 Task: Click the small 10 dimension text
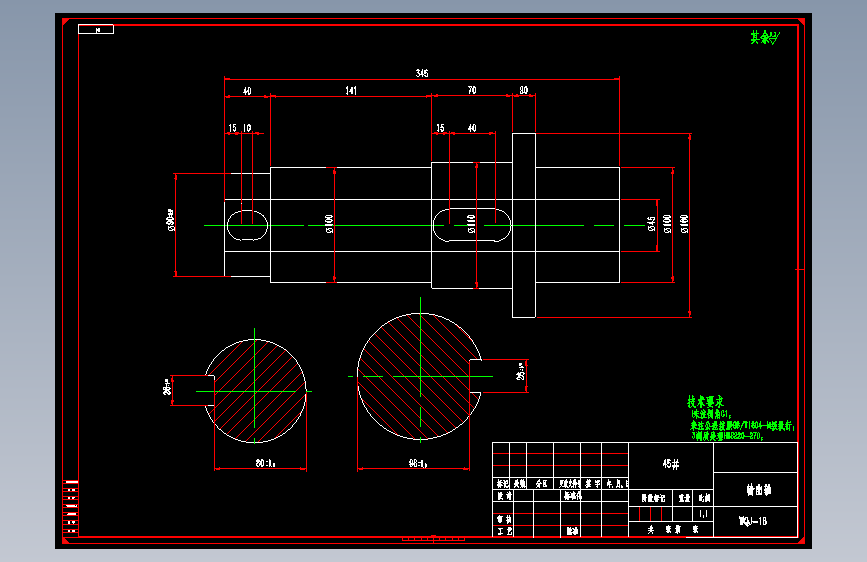pos(247,128)
